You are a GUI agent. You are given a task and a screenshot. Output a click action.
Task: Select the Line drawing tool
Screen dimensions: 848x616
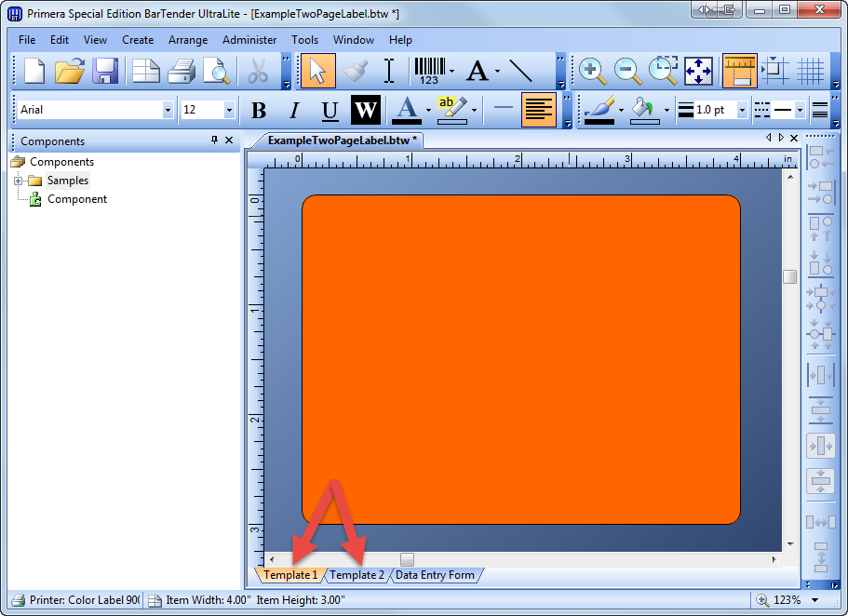point(521,71)
